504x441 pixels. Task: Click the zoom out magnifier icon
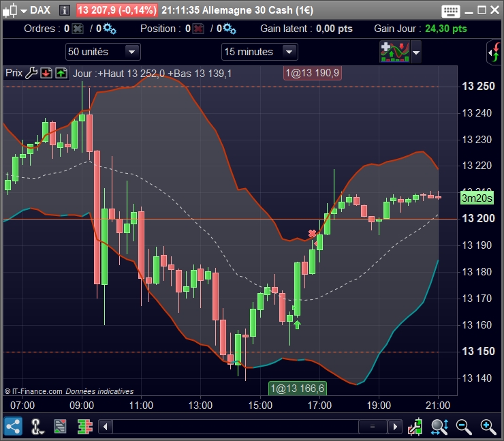[x=464, y=427]
